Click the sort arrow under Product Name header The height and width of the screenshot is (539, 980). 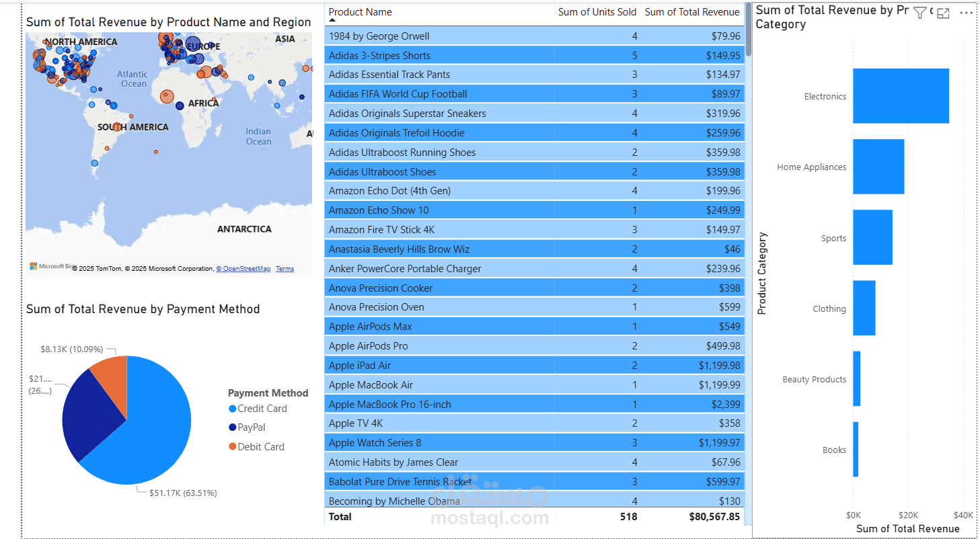click(x=332, y=22)
